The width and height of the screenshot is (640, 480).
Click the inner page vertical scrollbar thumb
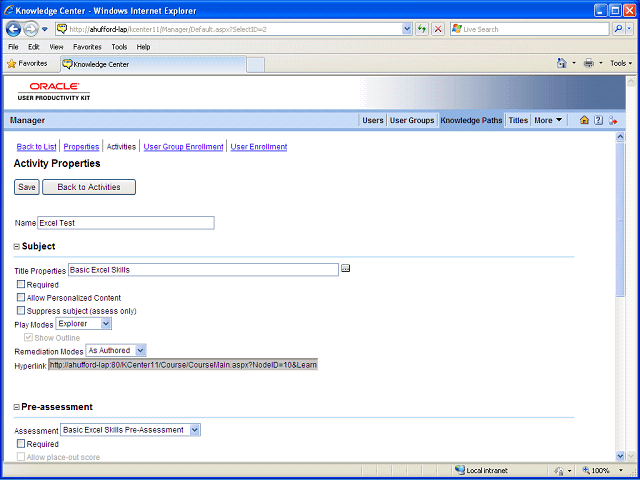click(620, 220)
